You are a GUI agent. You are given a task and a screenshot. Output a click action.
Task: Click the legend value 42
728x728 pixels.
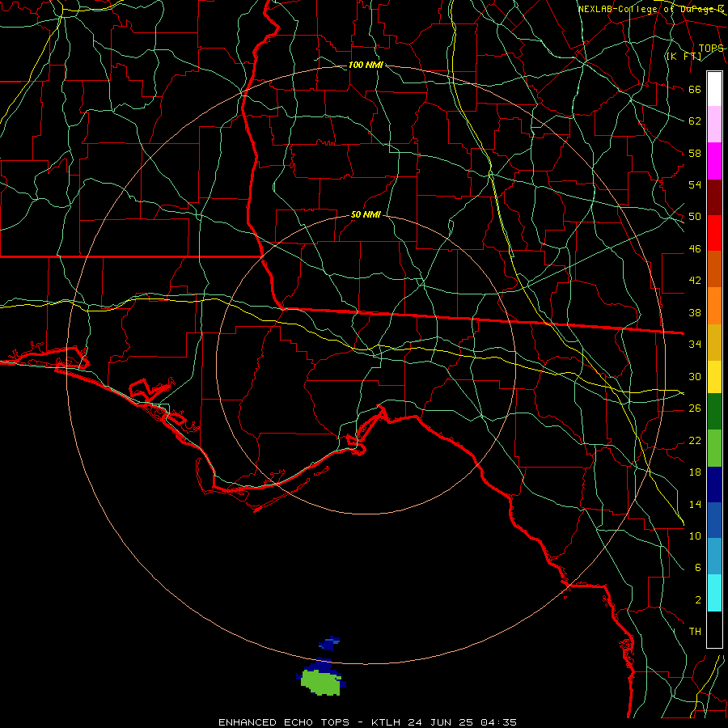coord(695,281)
